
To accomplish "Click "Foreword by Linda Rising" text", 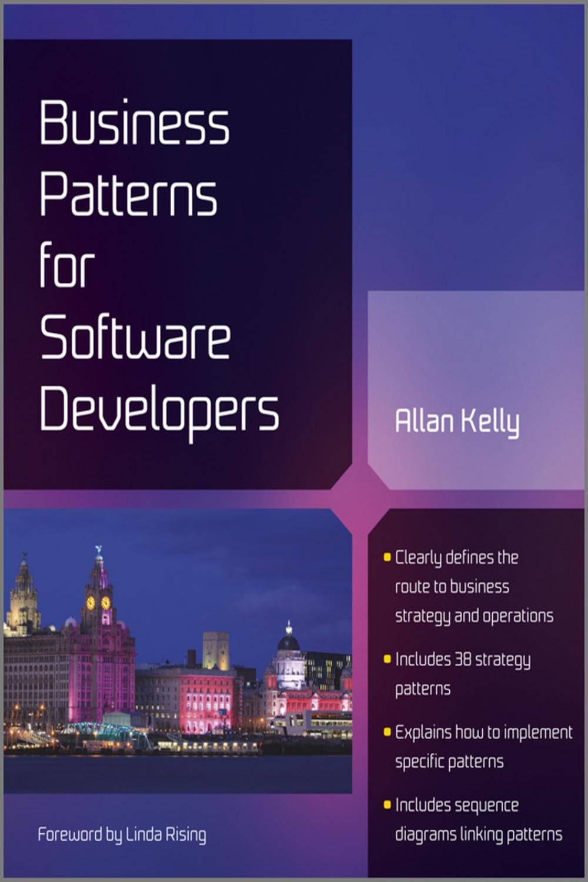I will tap(122, 835).
